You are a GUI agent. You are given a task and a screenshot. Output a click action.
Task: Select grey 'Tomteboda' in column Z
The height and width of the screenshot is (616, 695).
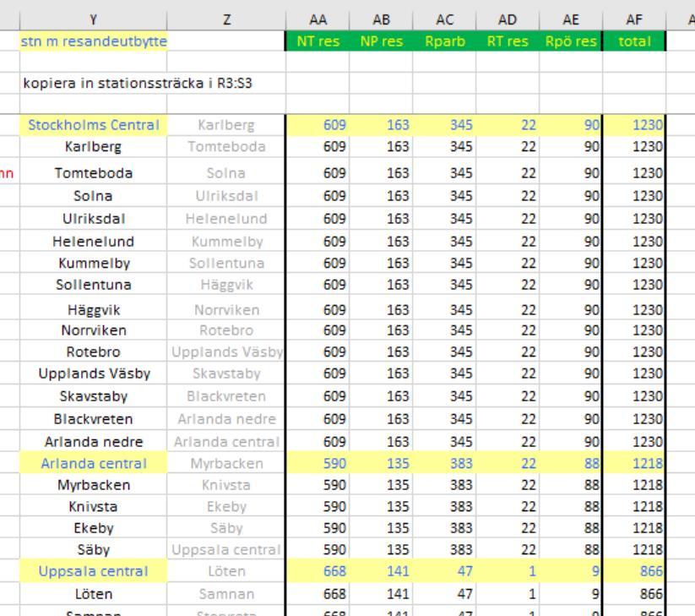click(x=226, y=147)
